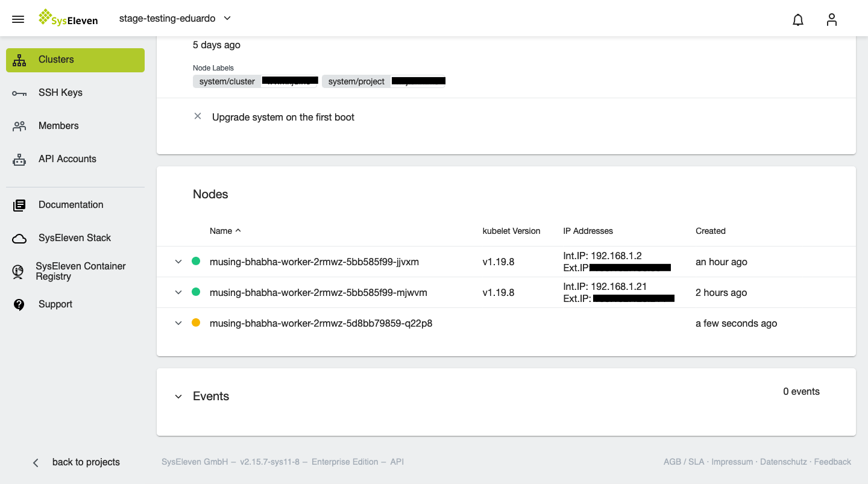This screenshot has width=868, height=484.
Task: Click the sort arrow next to Name column
Action: tap(238, 230)
